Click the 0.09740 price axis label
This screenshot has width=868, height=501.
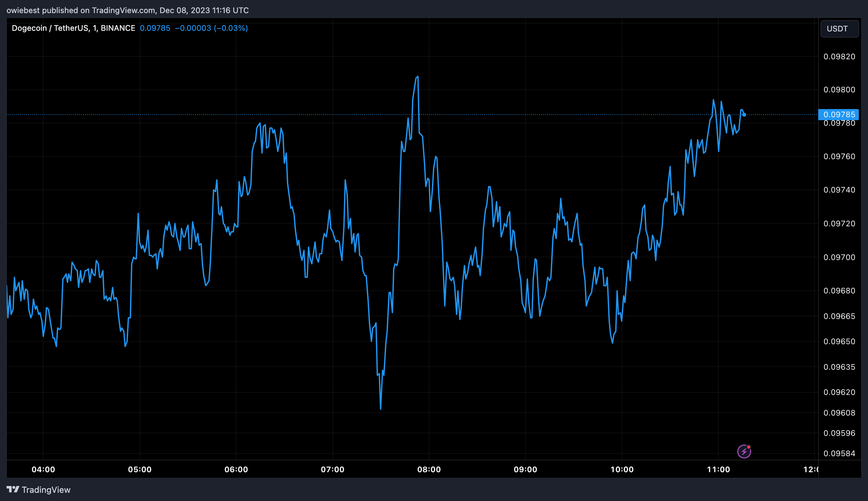(x=839, y=190)
